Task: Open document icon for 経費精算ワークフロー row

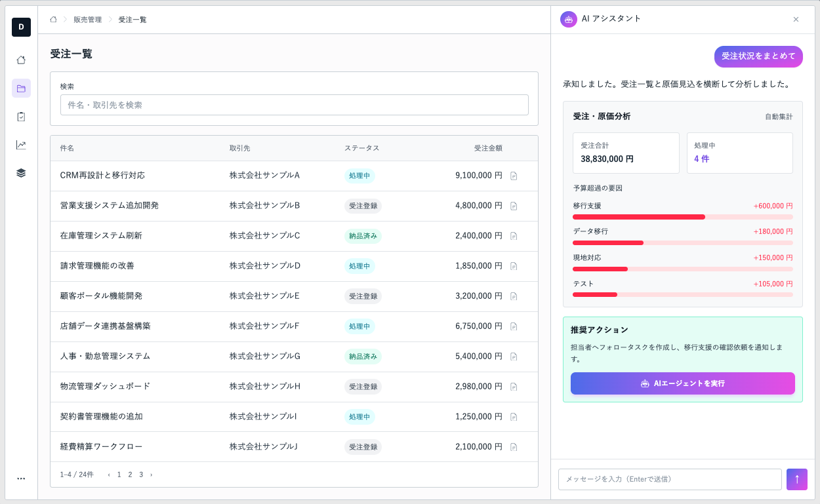Action: 514,447
